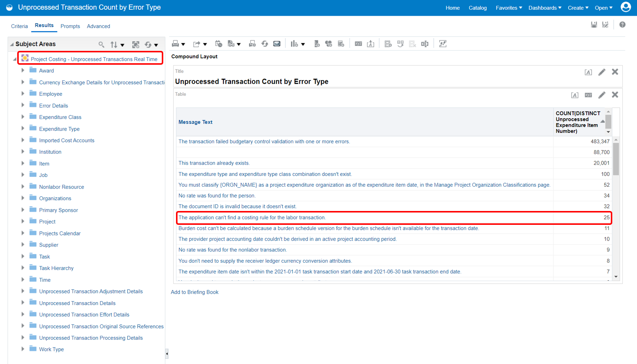Click the Save As icon
Viewport: 637px width, 364px height.
click(605, 25)
